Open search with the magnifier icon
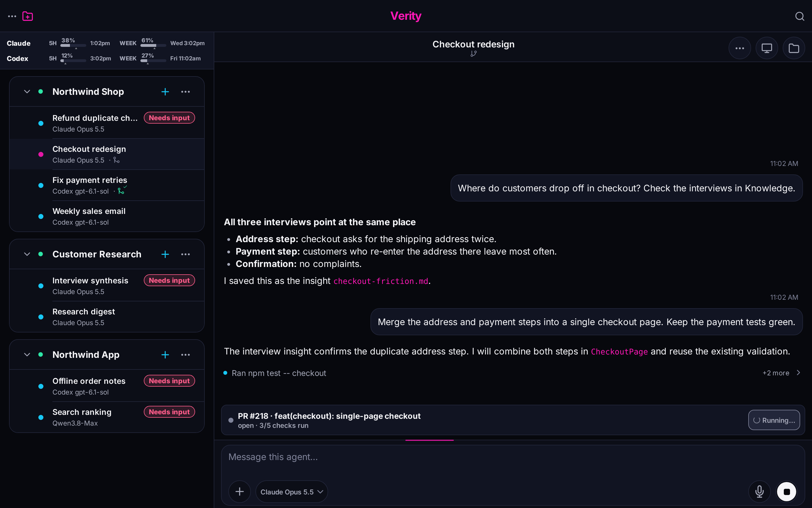 click(800, 16)
